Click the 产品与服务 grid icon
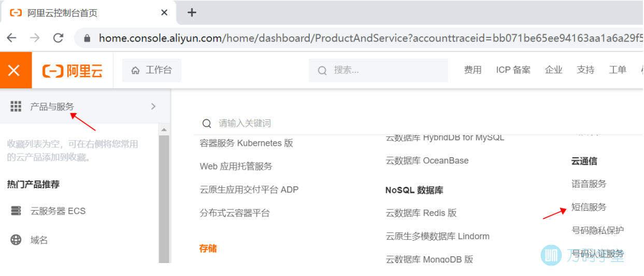Viewport: 644px width, 276px height. pyautogui.click(x=16, y=106)
